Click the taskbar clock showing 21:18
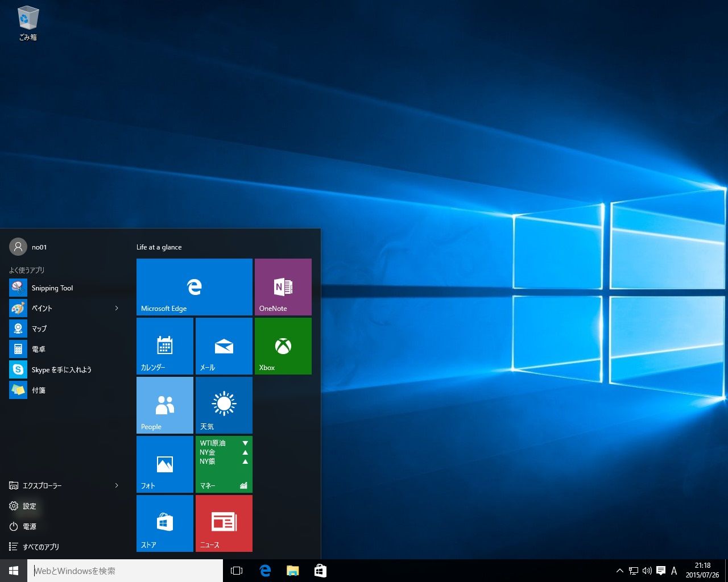The image size is (728, 582). point(702,570)
